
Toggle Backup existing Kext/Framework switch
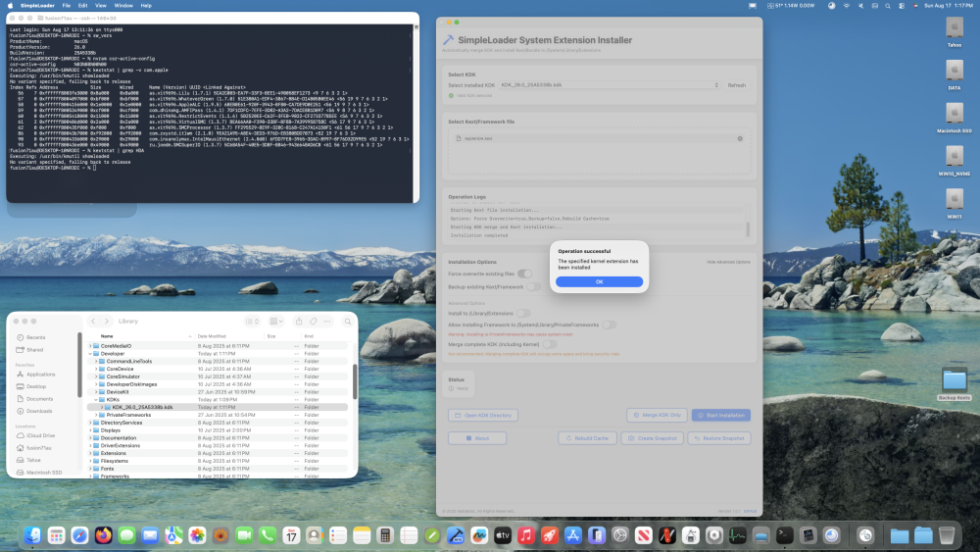pyautogui.click(x=534, y=287)
